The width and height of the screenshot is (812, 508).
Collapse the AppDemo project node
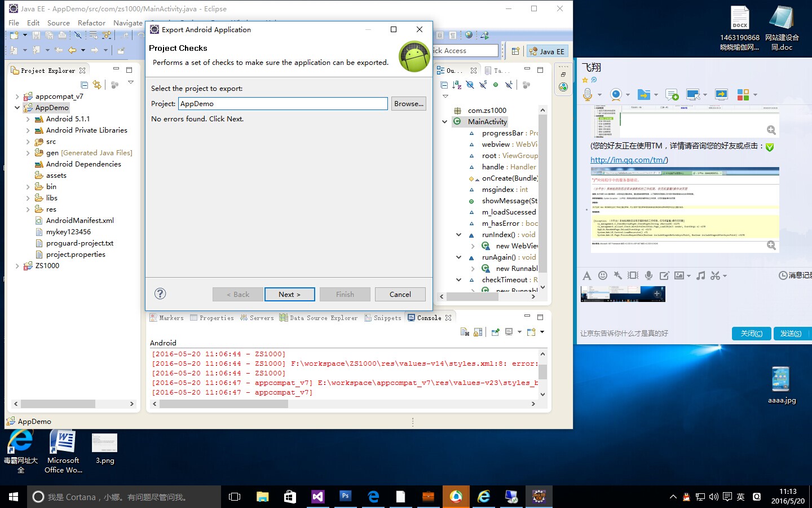(17, 108)
